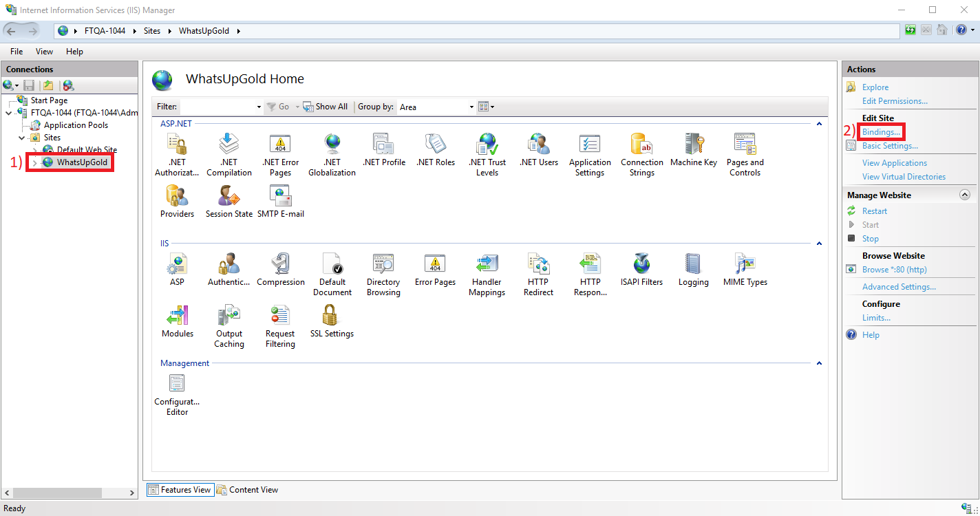This screenshot has height=516, width=980.
Task: Open the ISAPI Filters feature
Action: [x=642, y=270]
